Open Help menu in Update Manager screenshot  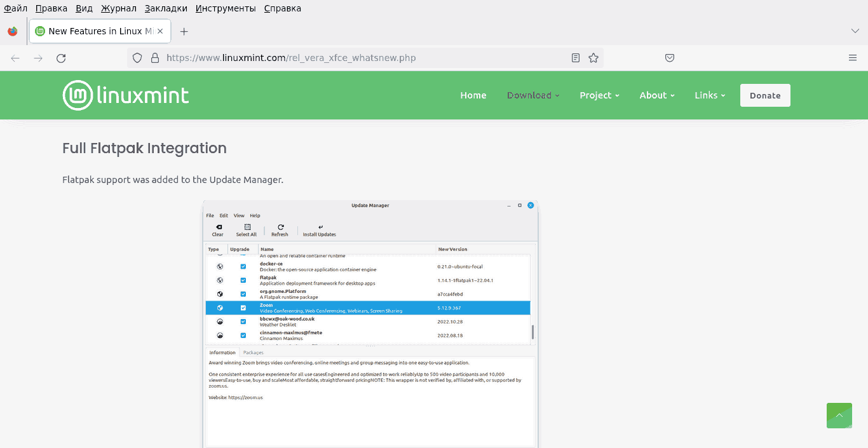coord(255,215)
